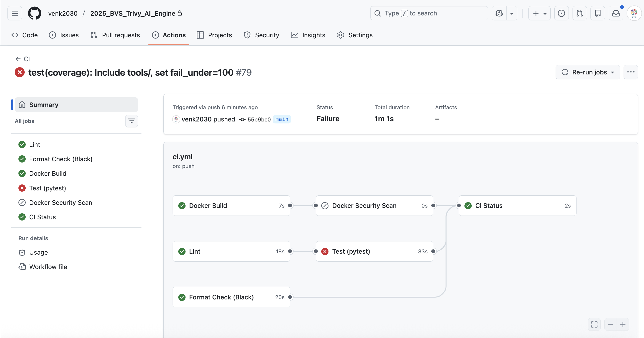Open the Copilot chat icon
644x338 pixels.
(x=499, y=13)
